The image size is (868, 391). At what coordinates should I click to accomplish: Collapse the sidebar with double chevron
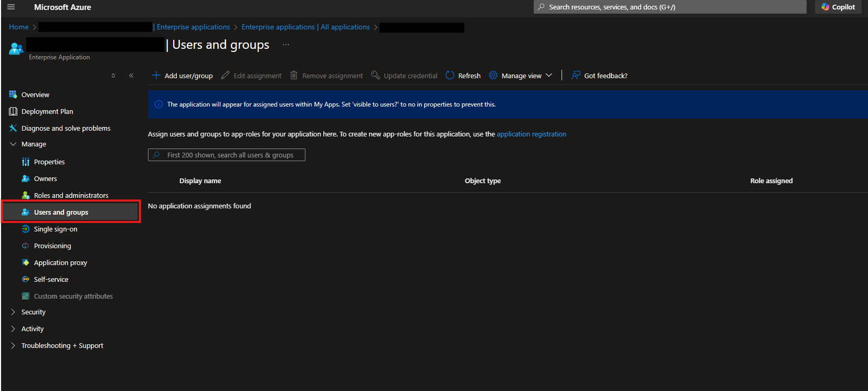click(x=131, y=76)
